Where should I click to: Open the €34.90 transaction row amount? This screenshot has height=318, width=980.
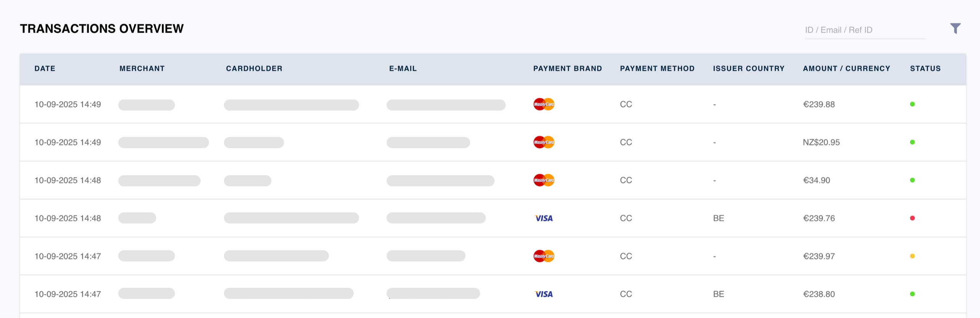(x=817, y=180)
